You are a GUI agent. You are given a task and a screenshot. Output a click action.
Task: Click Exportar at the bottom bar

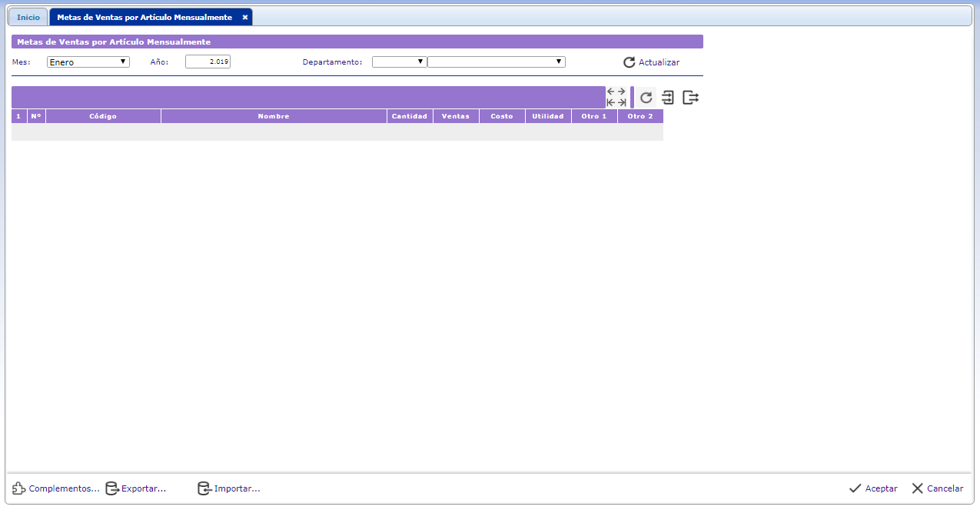(x=135, y=488)
